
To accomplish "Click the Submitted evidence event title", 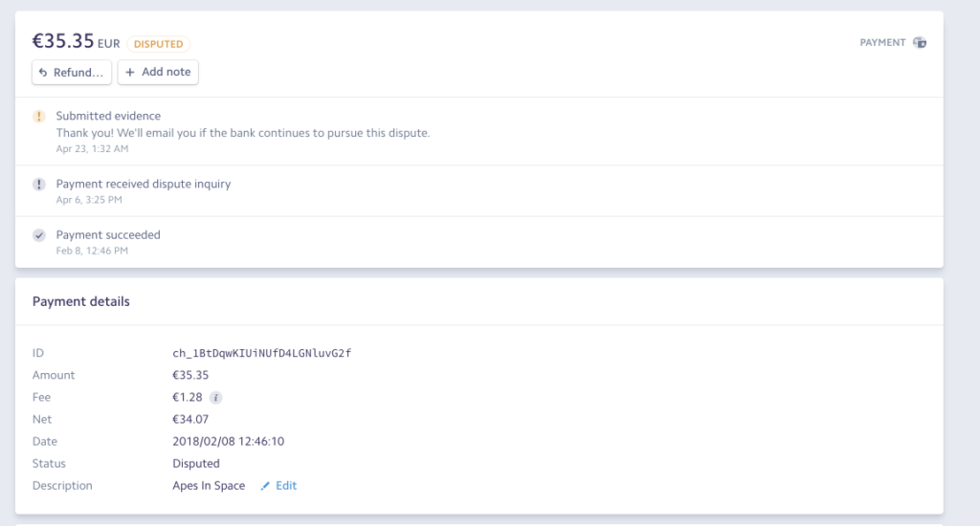I will (108, 116).
